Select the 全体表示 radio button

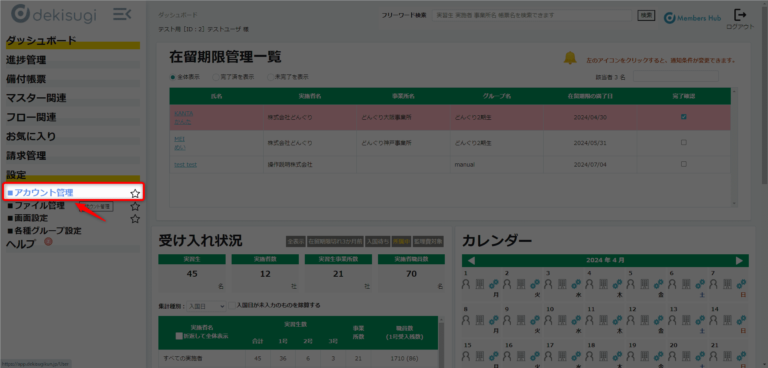tap(172, 77)
